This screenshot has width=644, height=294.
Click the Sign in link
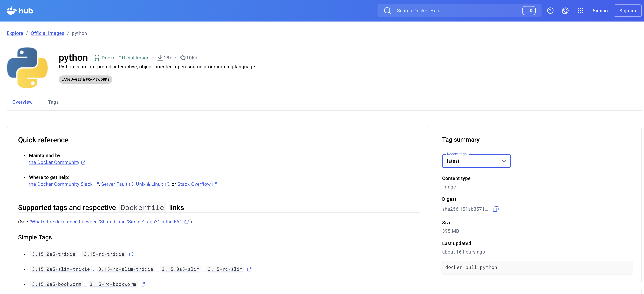tap(600, 11)
